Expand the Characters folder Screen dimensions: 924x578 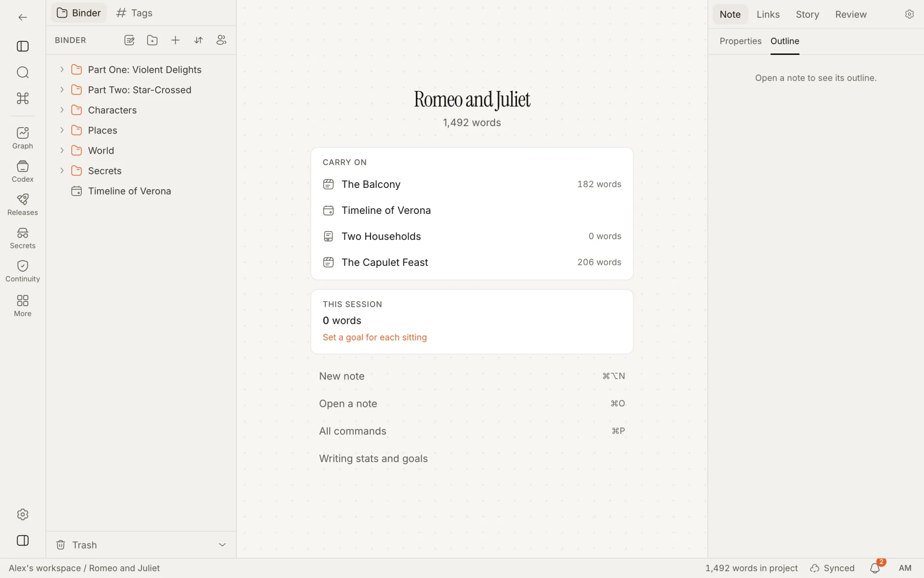[62, 110]
